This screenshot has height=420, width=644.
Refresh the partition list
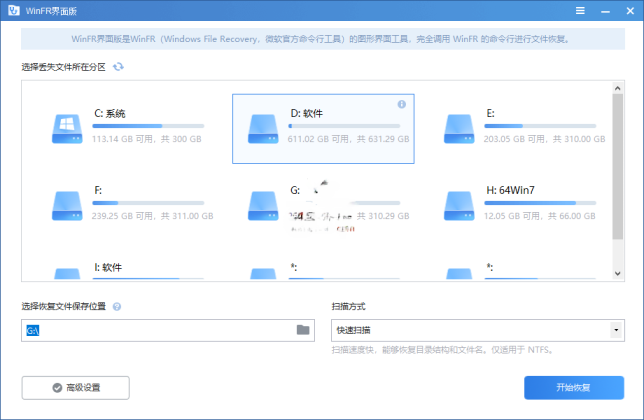point(118,67)
